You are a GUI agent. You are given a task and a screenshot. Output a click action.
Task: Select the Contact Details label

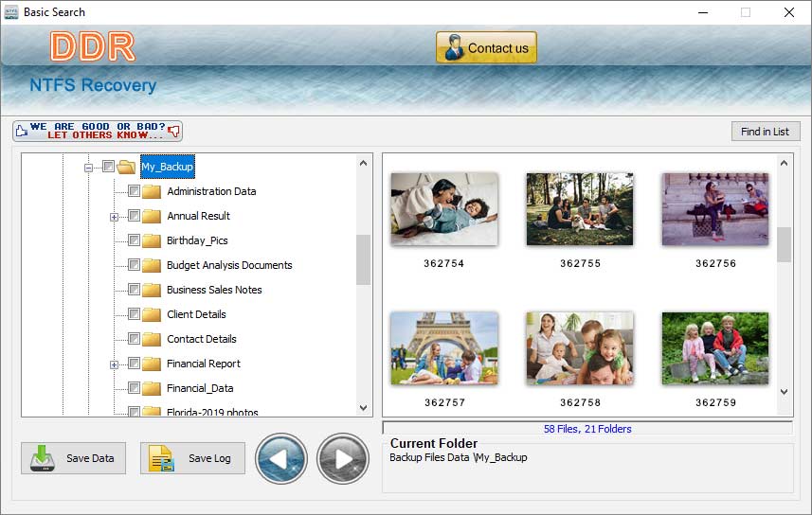tap(202, 339)
